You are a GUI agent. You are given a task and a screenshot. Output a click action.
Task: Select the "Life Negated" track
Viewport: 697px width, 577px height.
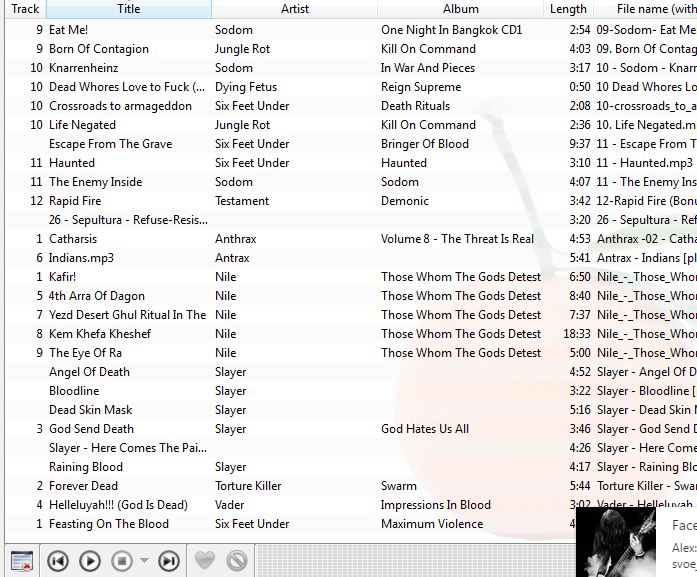pos(82,125)
